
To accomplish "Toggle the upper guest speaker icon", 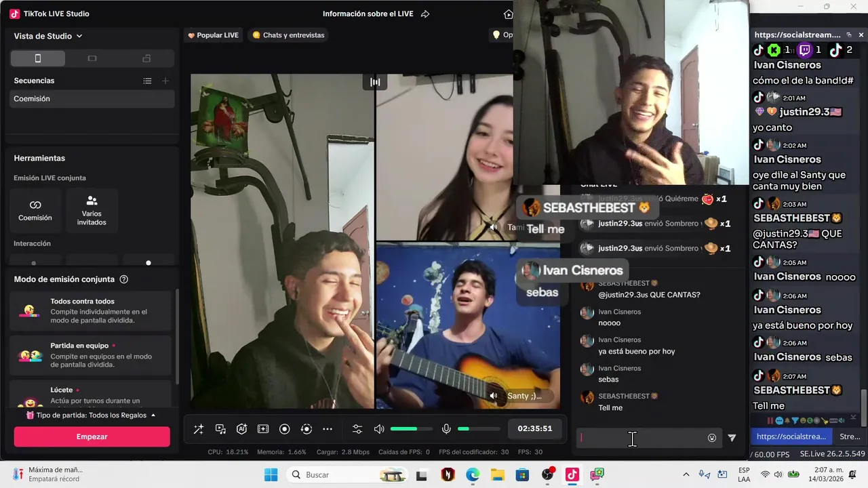I will pos(494,227).
